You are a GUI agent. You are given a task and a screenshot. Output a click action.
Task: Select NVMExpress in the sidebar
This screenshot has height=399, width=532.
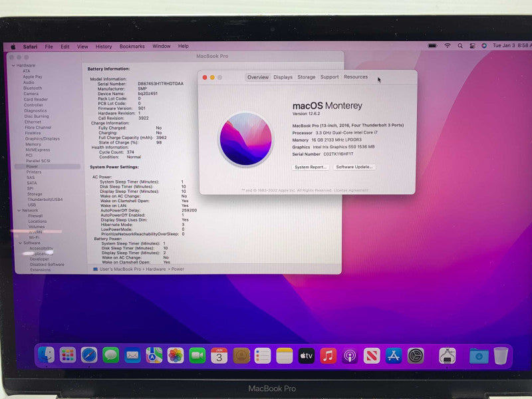pyautogui.click(x=38, y=150)
